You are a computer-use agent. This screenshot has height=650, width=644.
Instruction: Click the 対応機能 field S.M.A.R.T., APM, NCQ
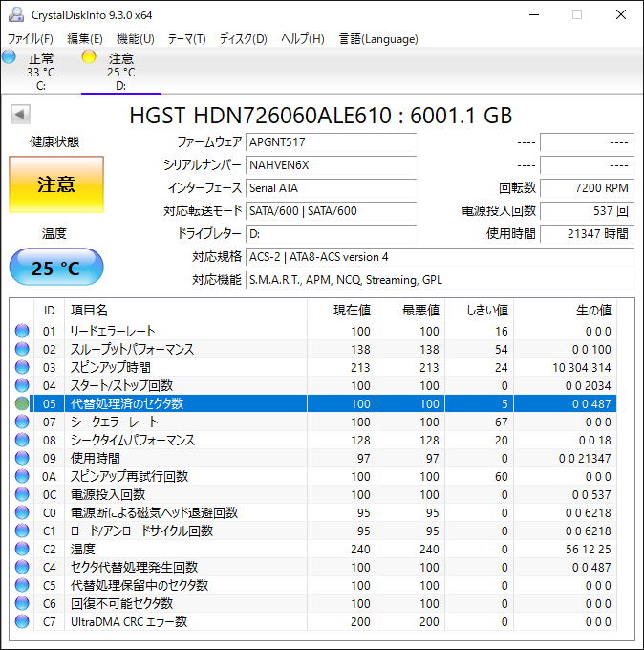point(440,280)
